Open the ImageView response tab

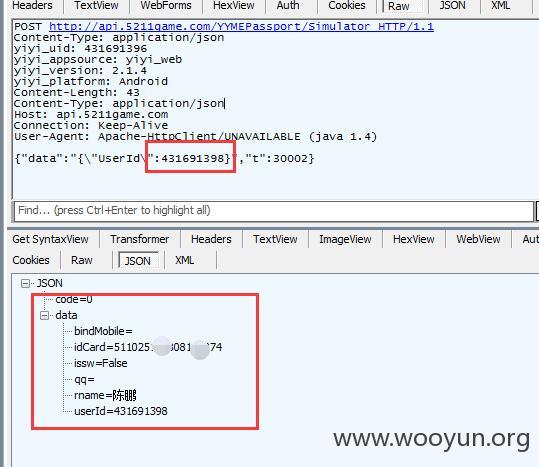point(345,239)
